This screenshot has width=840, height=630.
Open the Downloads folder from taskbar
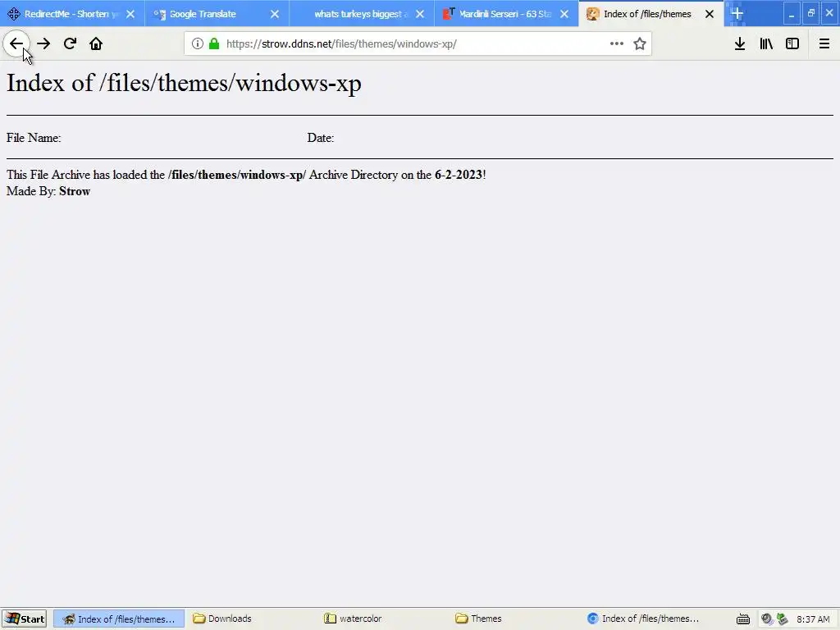coord(249,619)
